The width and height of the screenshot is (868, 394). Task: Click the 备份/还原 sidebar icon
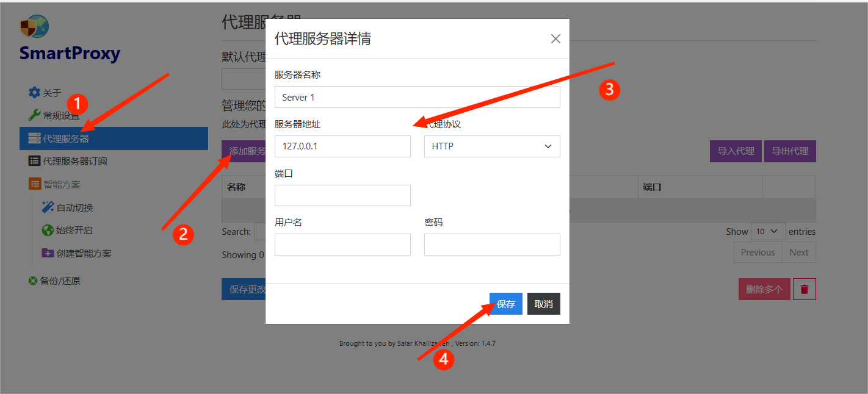(x=32, y=281)
